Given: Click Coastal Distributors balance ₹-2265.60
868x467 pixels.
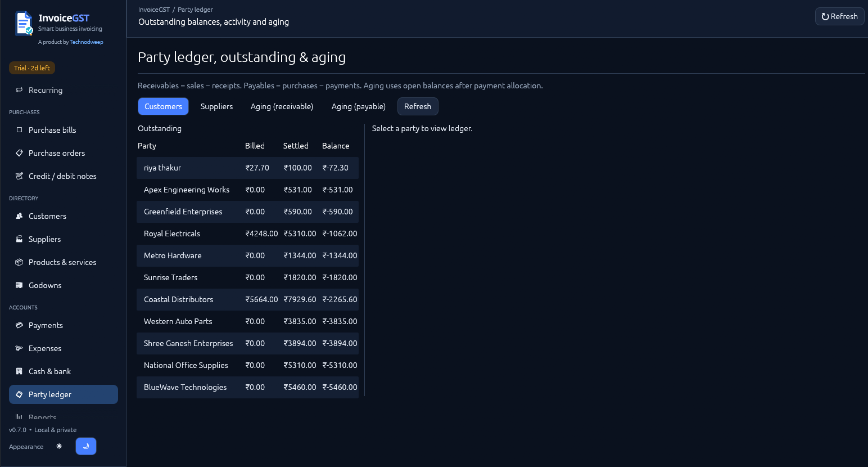Looking at the screenshot, I should coord(340,299).
